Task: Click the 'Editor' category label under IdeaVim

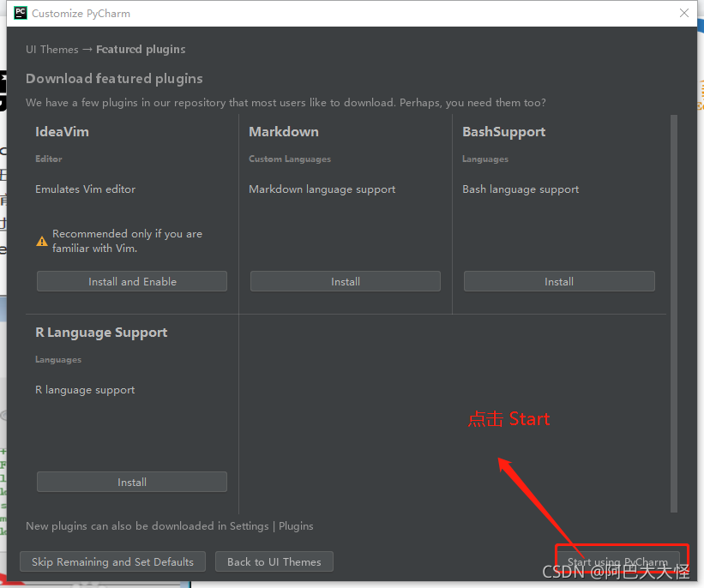Action: [49, 159]
